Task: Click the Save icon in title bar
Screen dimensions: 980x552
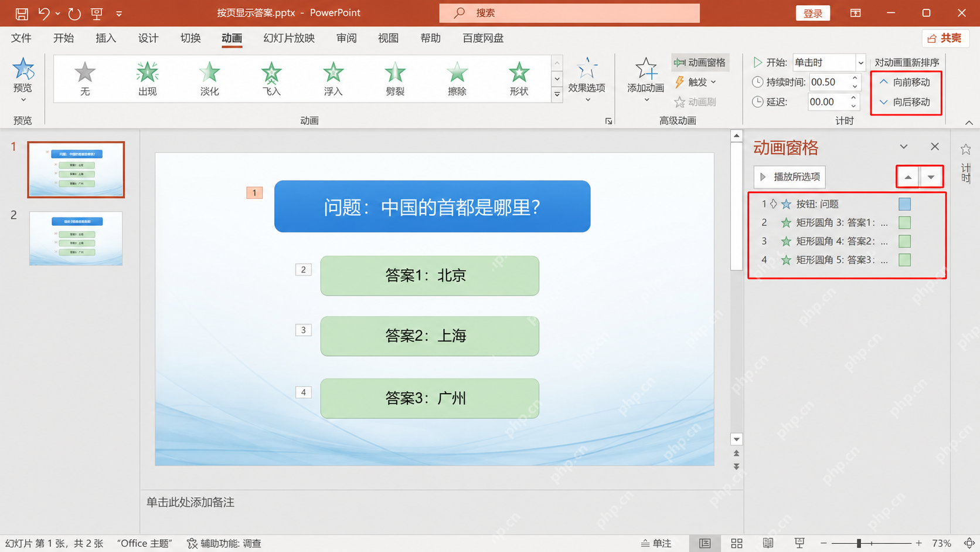Action: [x=22, y=13]
